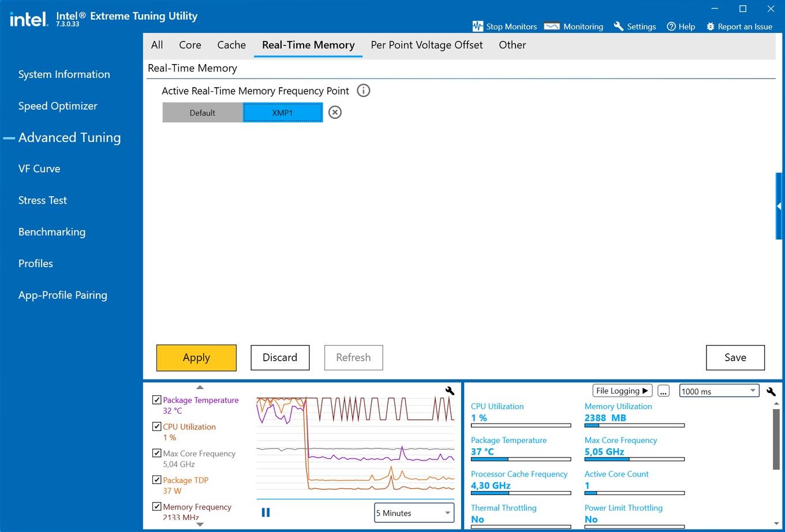
Task: Open the 1000 ms polling interval dropdown
Action: (719, 391)
